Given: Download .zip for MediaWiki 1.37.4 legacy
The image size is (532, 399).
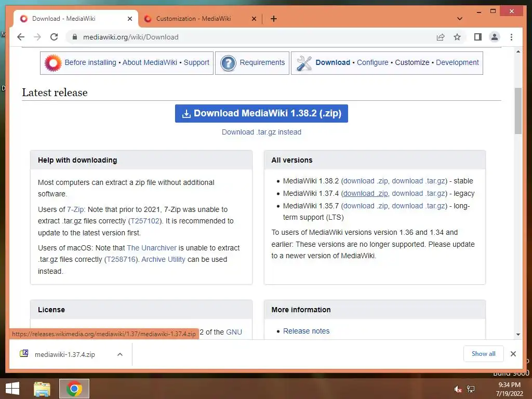Looking at the screenshot, I should (x=366, y=193).
